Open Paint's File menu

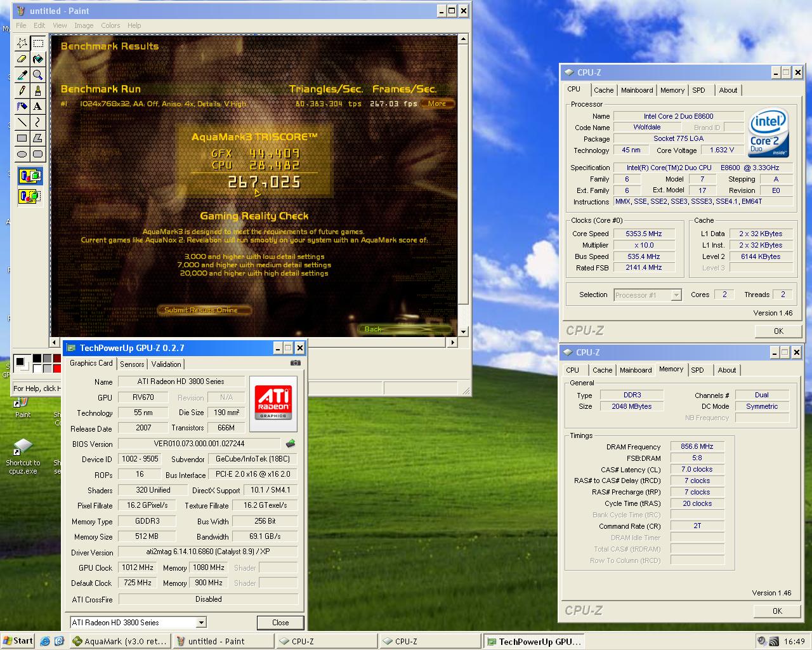[22, 25]
